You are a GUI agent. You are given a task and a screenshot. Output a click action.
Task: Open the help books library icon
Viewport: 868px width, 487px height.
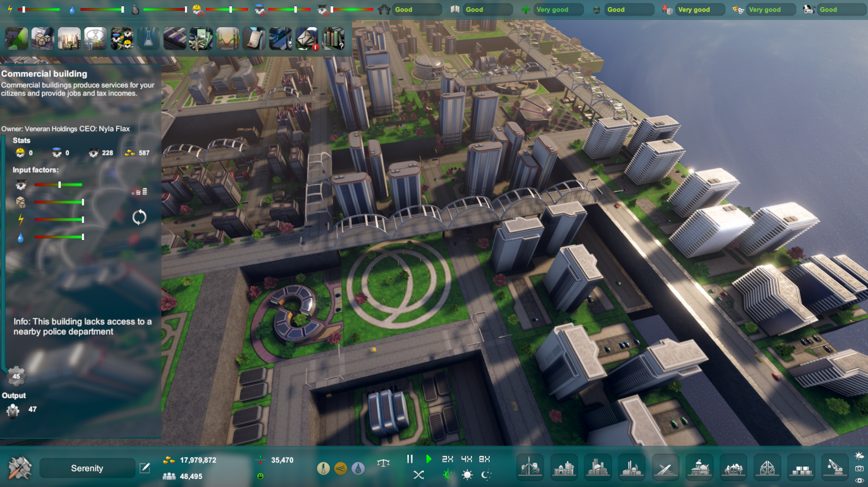click(333, 39)
